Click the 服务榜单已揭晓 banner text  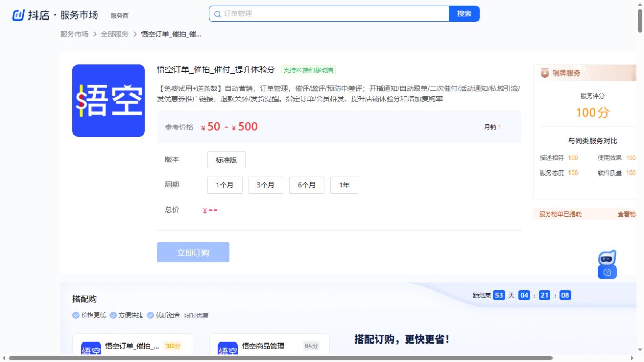pos(560,214)
